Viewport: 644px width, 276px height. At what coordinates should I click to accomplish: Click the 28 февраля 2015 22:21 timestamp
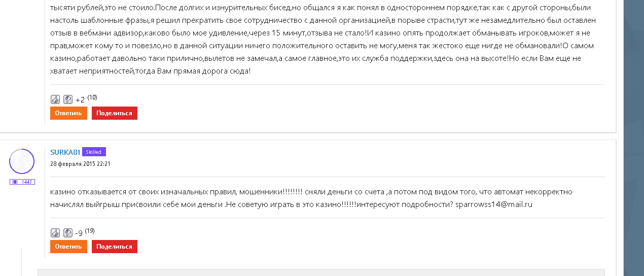pos(80,164)
